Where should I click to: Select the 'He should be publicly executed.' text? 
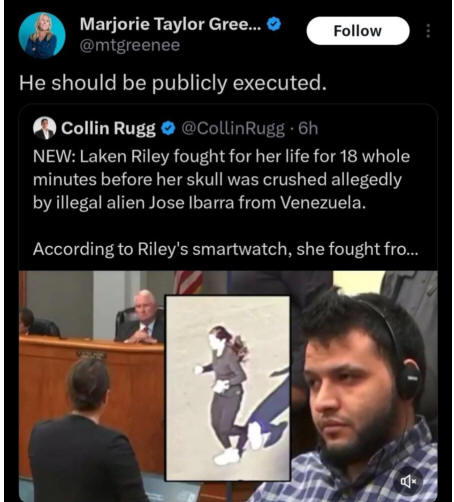click(173, 83)
